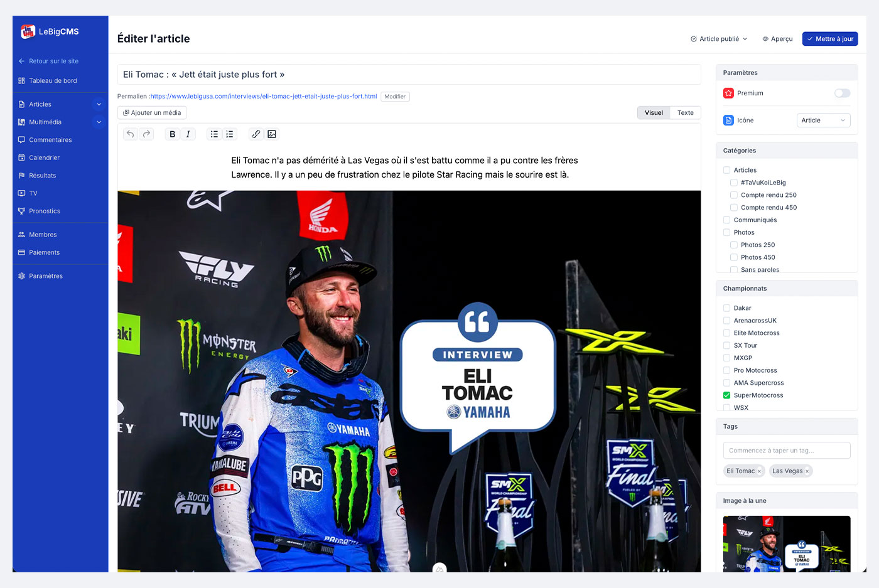Screen dimensions: 879x588
Task: Open Commentaires in the sidebar
Action: pos(50,140)
